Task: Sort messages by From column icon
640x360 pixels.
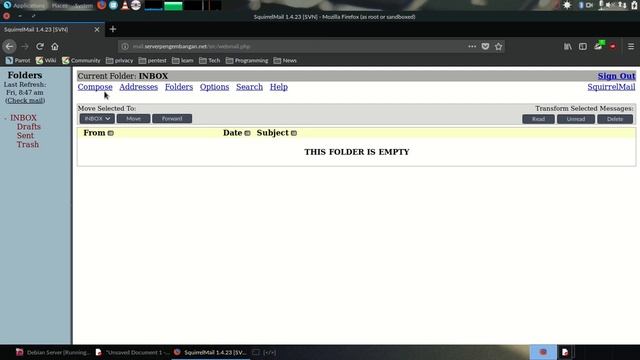Action: point(111,133)
